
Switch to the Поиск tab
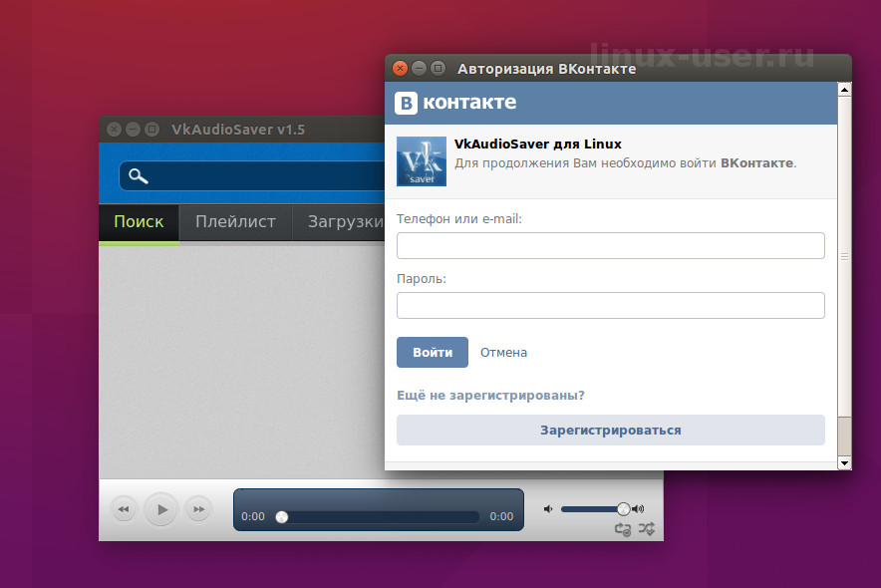(139, 222)
